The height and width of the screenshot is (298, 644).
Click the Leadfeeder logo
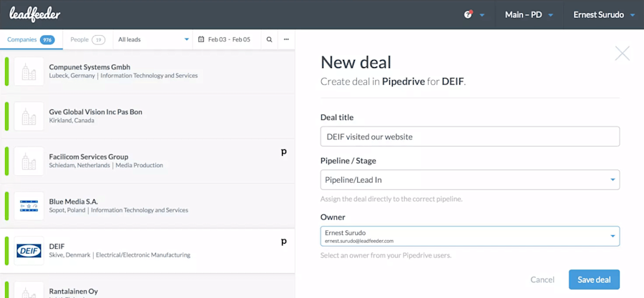tap(35, 15)
